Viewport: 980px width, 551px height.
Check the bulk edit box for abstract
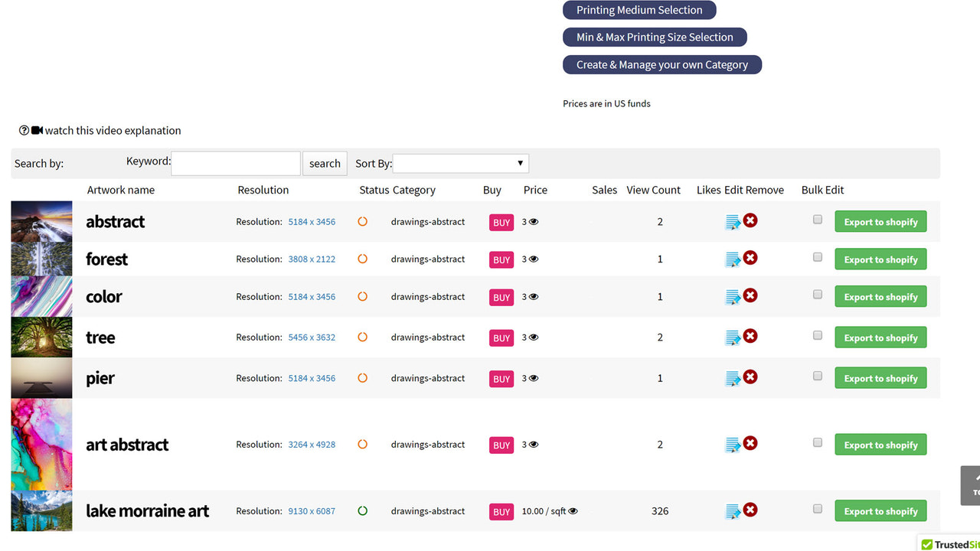pyautogui.click(x=818, y=220)
